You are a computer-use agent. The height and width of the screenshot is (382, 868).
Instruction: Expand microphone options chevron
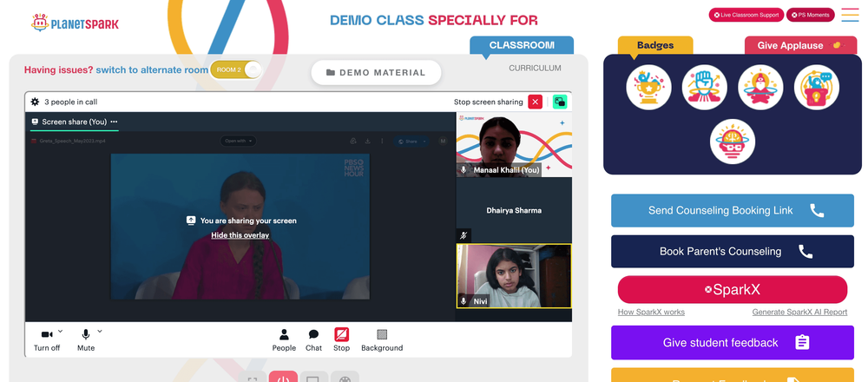(100, 332)
